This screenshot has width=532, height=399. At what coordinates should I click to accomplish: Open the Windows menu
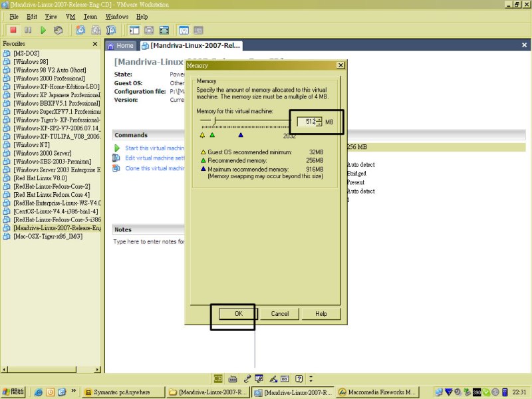117,17
